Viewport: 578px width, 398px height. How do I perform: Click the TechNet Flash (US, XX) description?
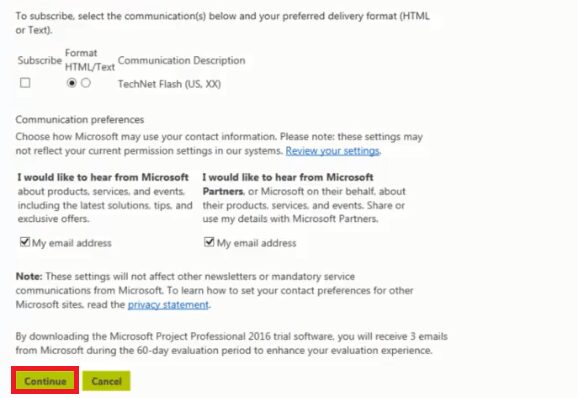169,84
